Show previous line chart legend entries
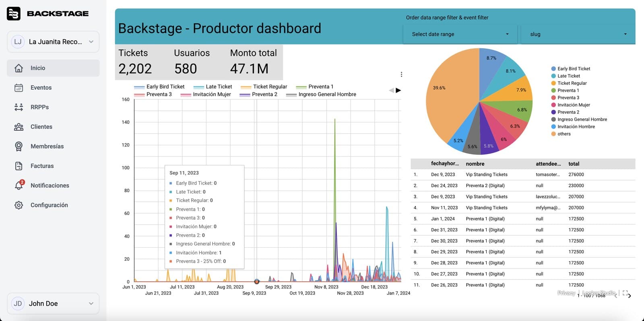Viewport: 644px width, 321px height. (391, 91)
